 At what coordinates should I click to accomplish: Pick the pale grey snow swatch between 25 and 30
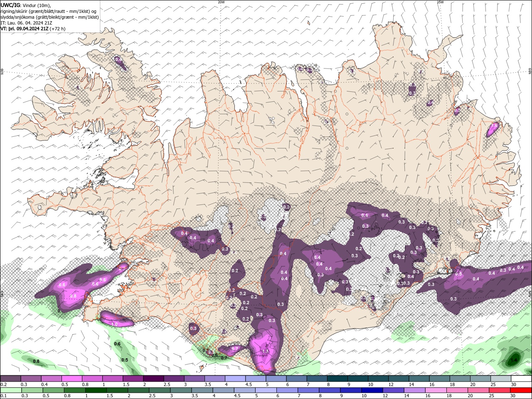coord(500,379)
